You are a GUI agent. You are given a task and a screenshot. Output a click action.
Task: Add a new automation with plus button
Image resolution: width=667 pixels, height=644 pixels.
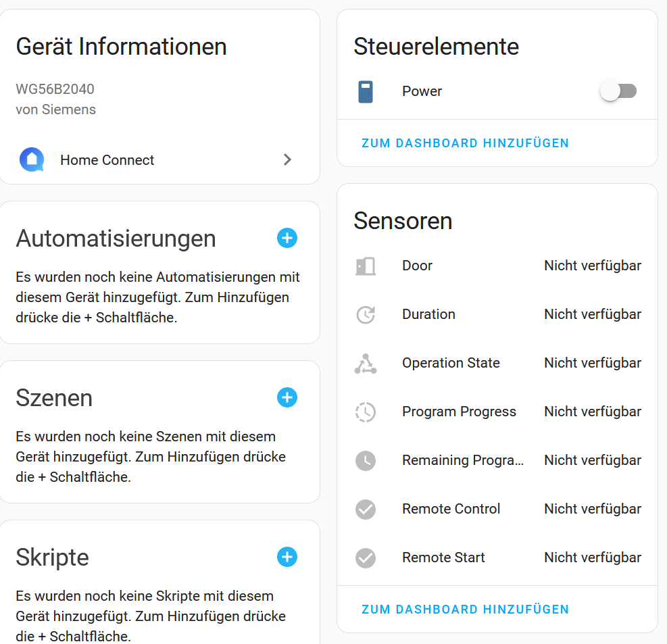point(287,238)
